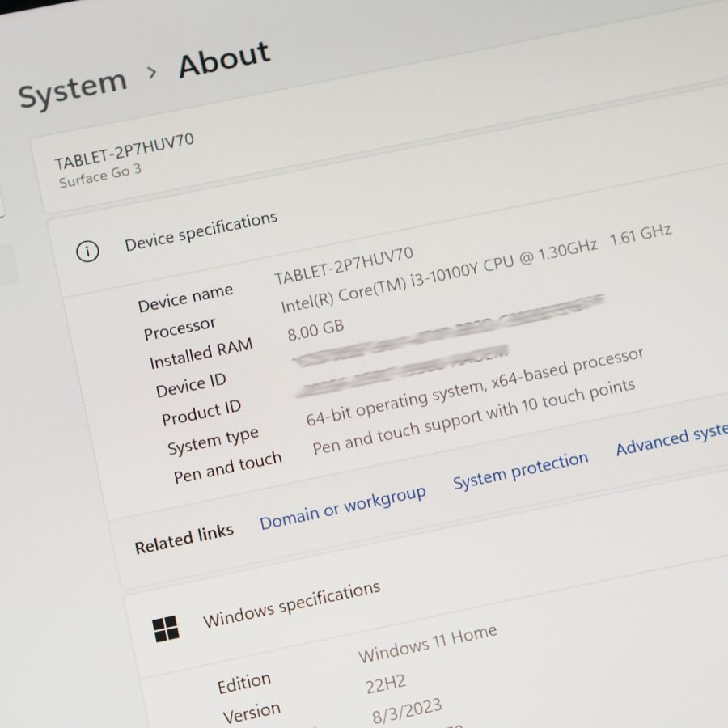
Task: Click the Product ID label
Action: pyautogui.click(x=201, y=413)
